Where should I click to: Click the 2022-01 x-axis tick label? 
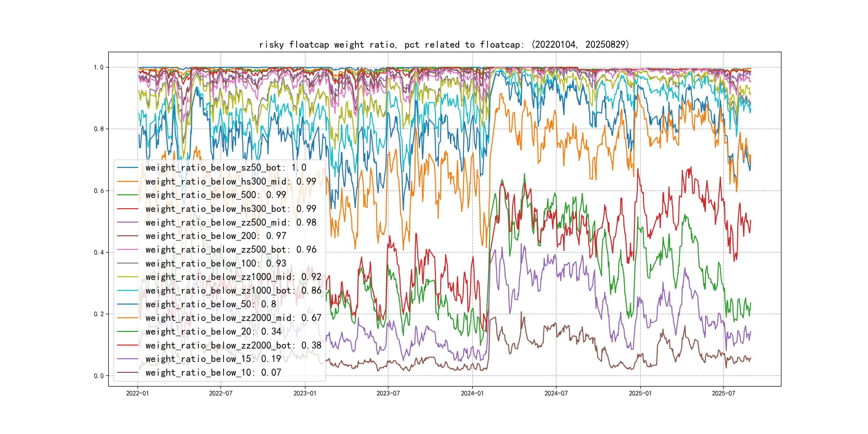(137, 393)
